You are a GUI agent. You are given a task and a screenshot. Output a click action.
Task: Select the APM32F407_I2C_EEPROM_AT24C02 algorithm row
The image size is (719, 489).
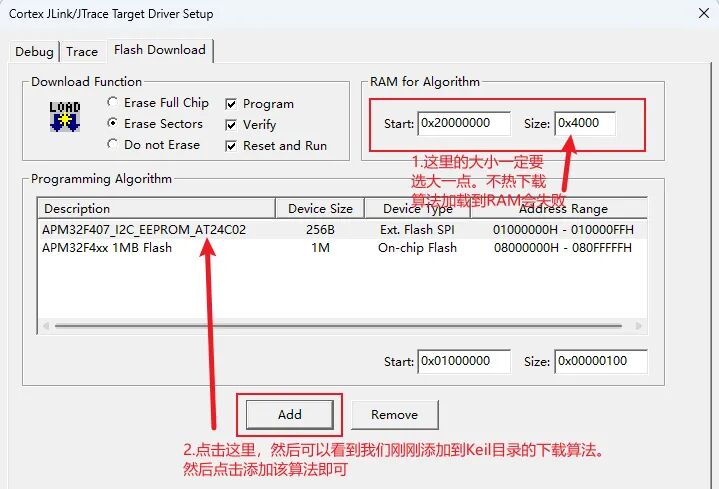tap(145, 229)
